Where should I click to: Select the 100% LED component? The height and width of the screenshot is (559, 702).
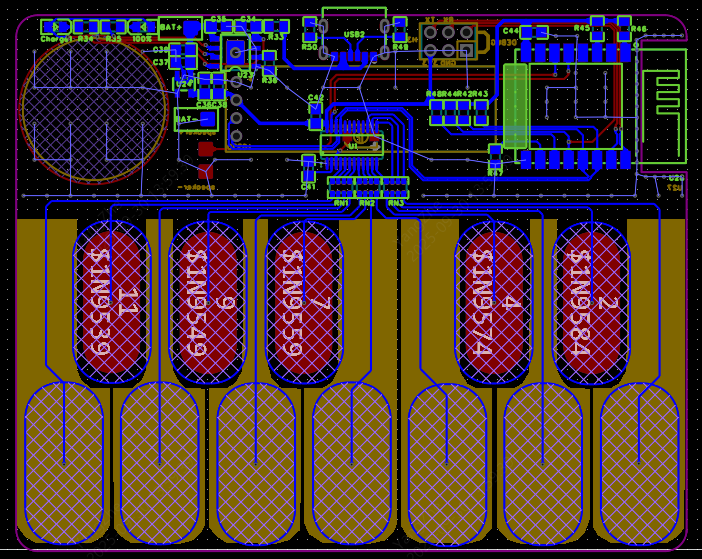tap(142, 27)
